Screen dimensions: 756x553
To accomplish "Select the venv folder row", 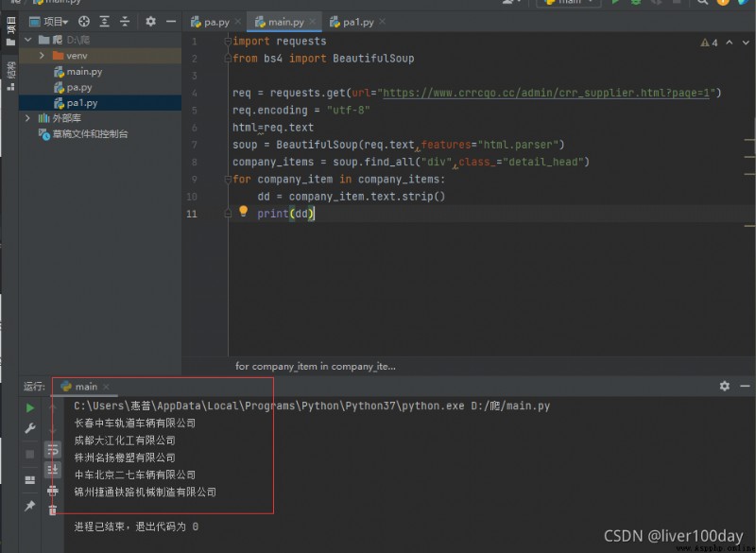I will 100,56.
